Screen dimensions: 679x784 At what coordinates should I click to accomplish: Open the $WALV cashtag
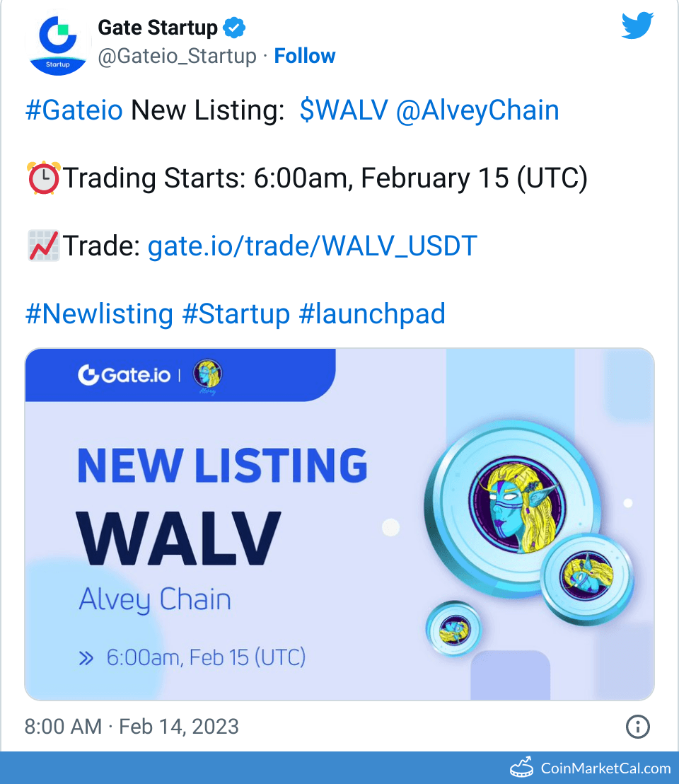(x=343, y=110)
